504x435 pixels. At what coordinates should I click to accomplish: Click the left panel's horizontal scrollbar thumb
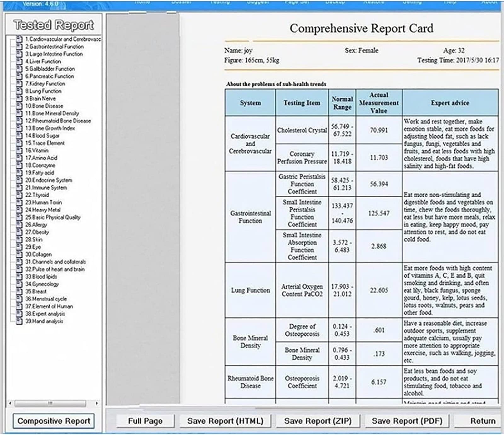click(x=50, y=403)
